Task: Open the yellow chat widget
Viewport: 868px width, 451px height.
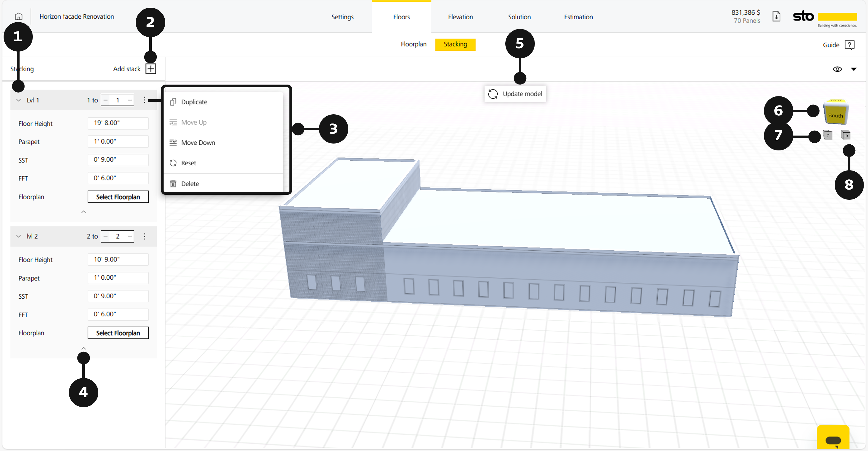Action: coord(833,437)
